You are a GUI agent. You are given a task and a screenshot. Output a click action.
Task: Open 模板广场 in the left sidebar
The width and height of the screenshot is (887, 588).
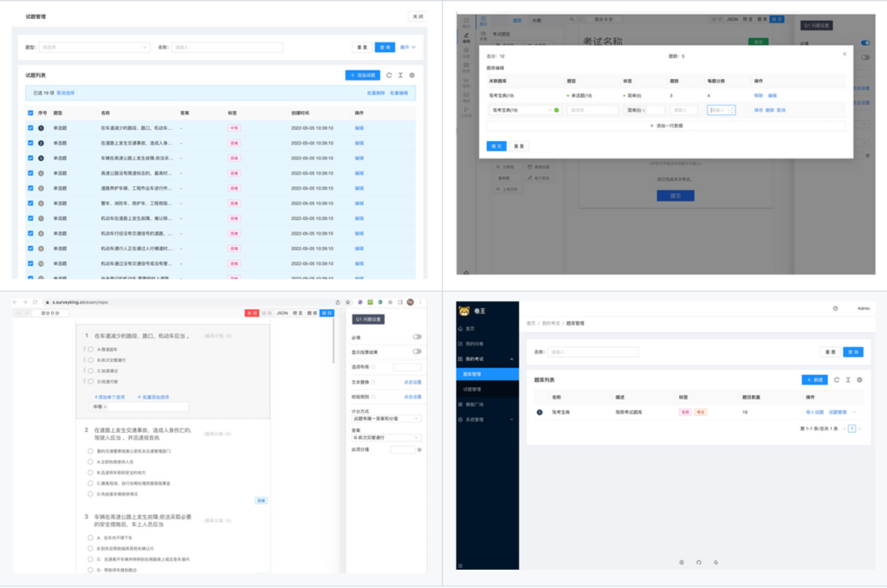[473, 404]
